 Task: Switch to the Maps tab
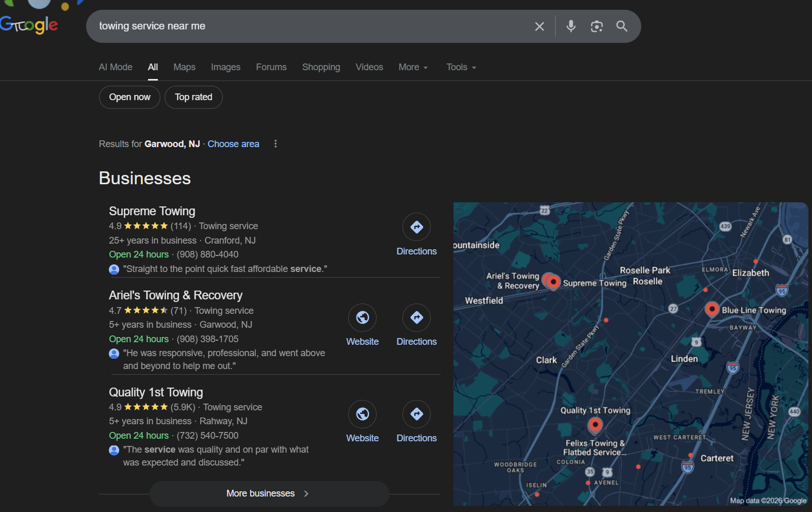point(184,68)
